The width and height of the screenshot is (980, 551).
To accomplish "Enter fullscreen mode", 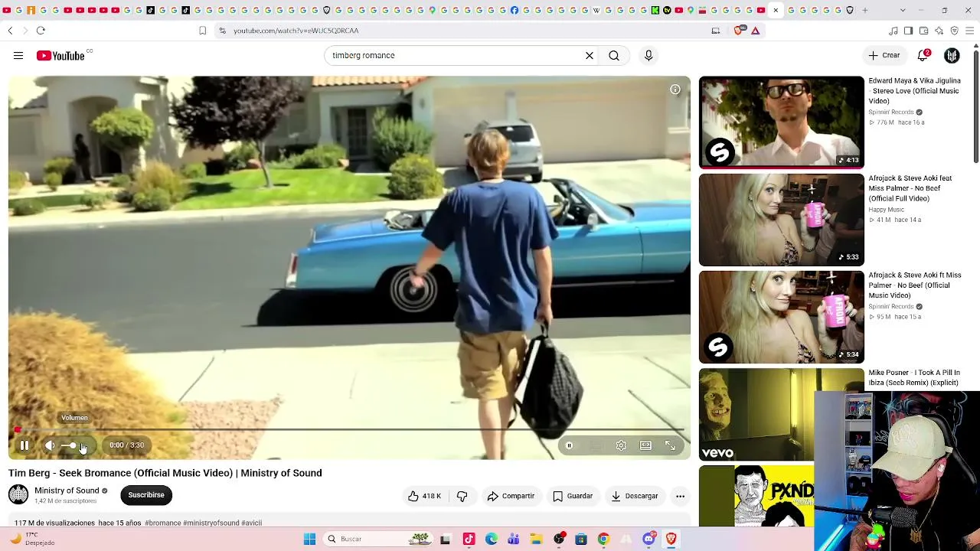I will (670, 445).
